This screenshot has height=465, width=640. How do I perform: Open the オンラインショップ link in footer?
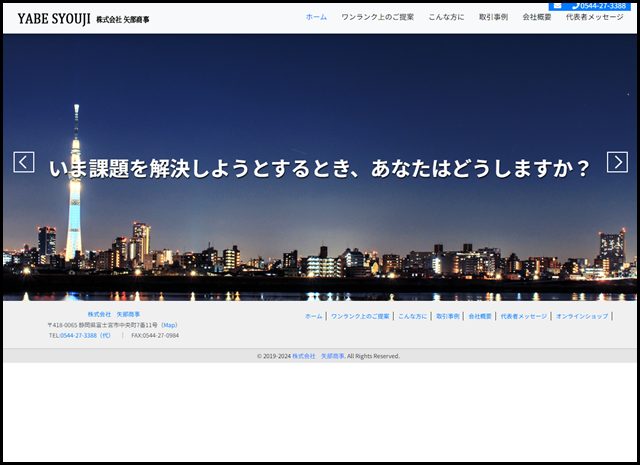582,316
